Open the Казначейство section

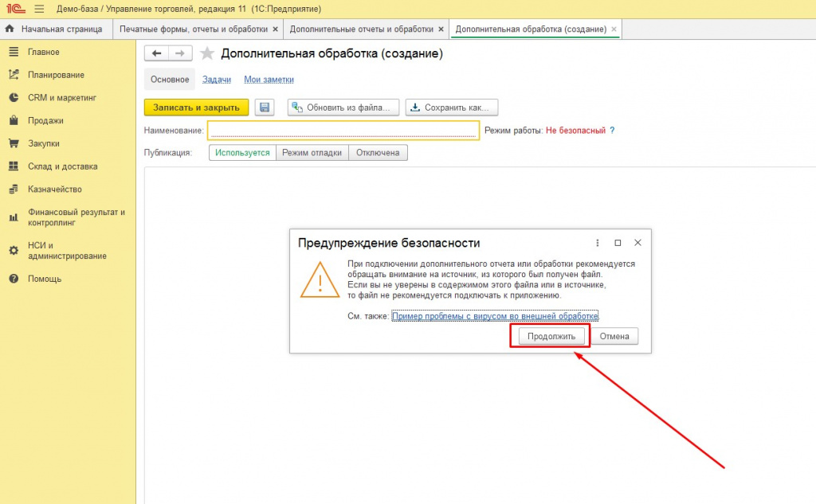(x=55, y=189)
